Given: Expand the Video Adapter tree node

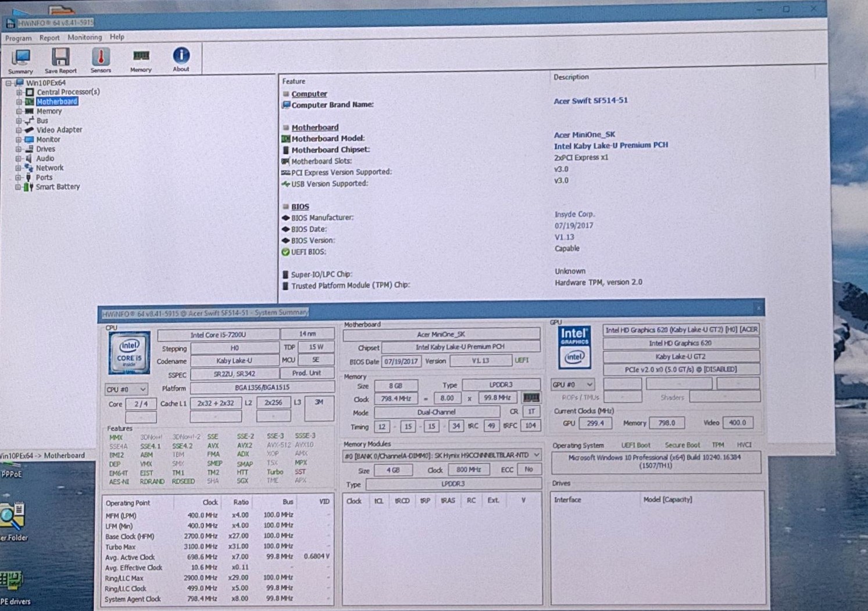Looking at the screenshot, I should point(19,130).
